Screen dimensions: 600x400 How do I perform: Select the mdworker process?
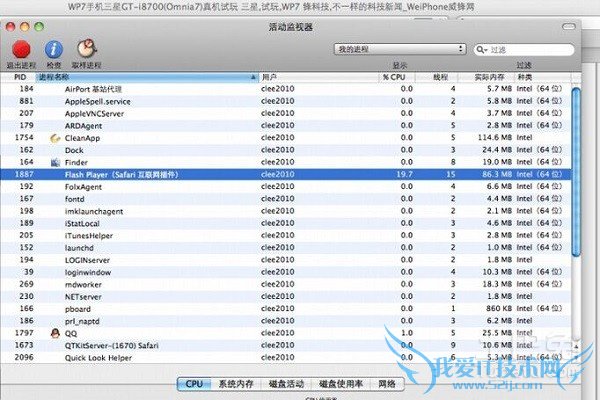(x=285, y=284)
